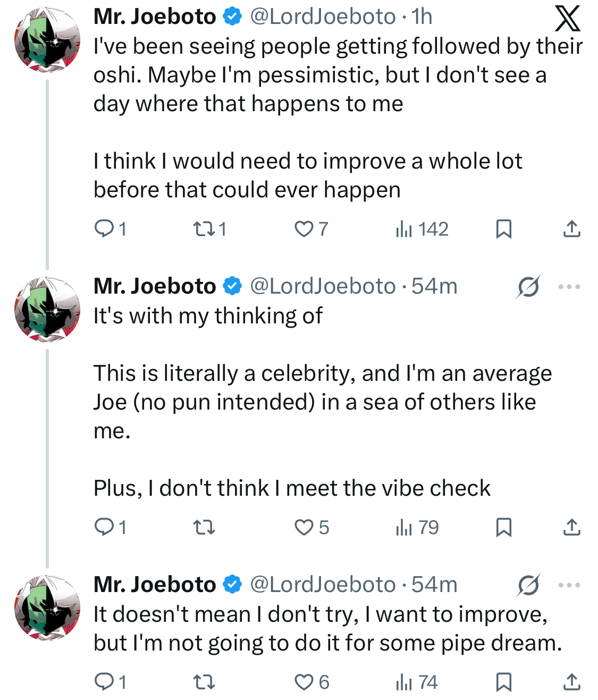The width and height of the screenshot is (598, 700).
Task: Open more options on second tweet
Action: tap(569, 287)
